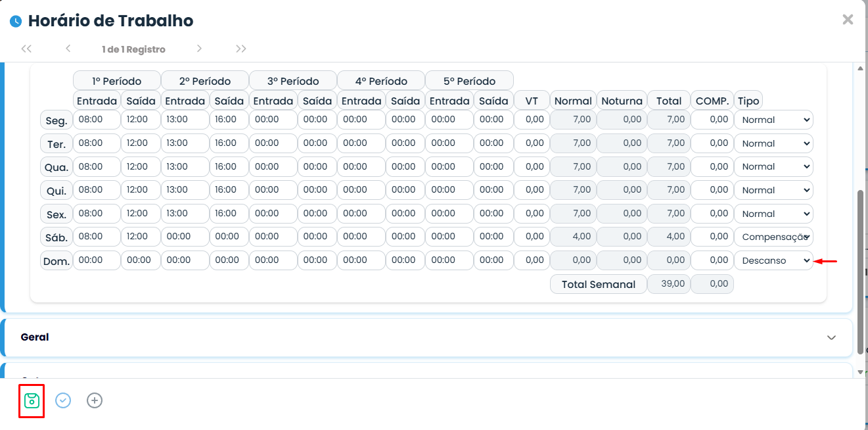The width and height of the screenshot is (868, 430).
Task: Click the 5º Período header
Action: tap(469, 81)
